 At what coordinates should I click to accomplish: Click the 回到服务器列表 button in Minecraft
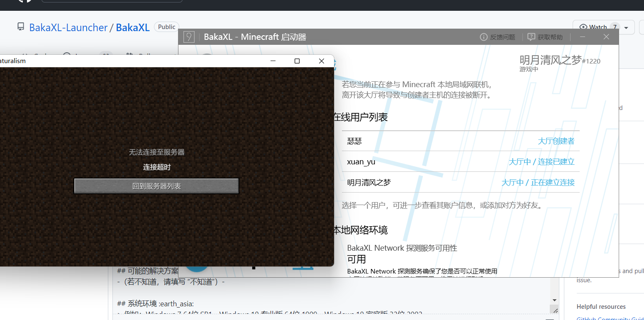156,186
